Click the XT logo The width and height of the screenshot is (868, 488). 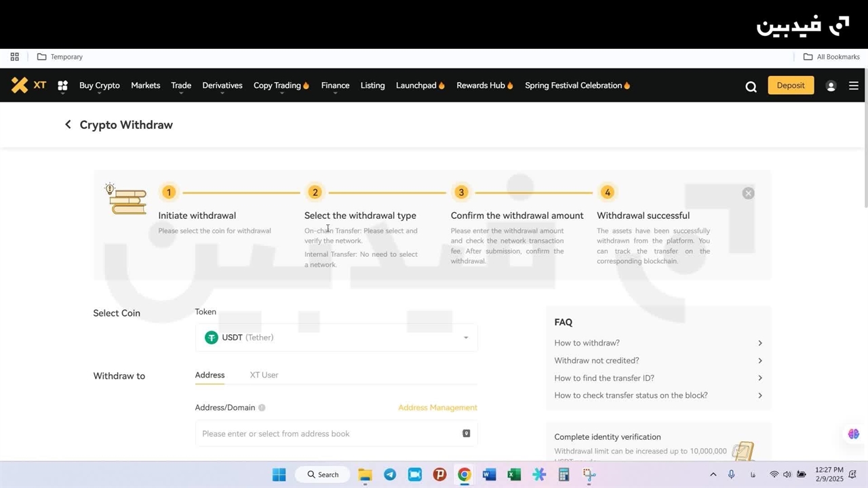[x=28, y=85]
